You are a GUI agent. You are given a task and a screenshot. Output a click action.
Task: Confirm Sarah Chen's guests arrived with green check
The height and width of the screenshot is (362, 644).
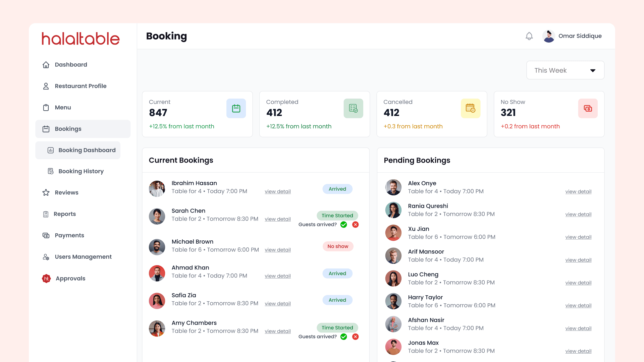(343, 225)
